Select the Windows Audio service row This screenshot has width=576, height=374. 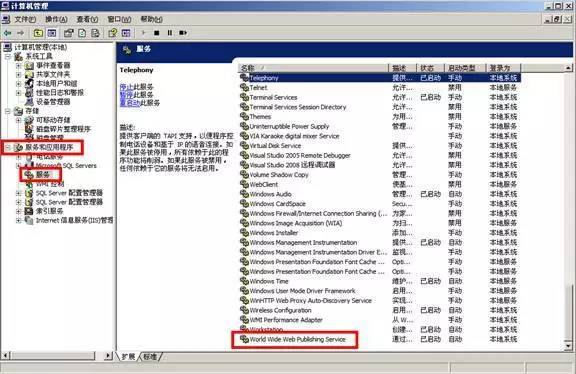[379, 194]
